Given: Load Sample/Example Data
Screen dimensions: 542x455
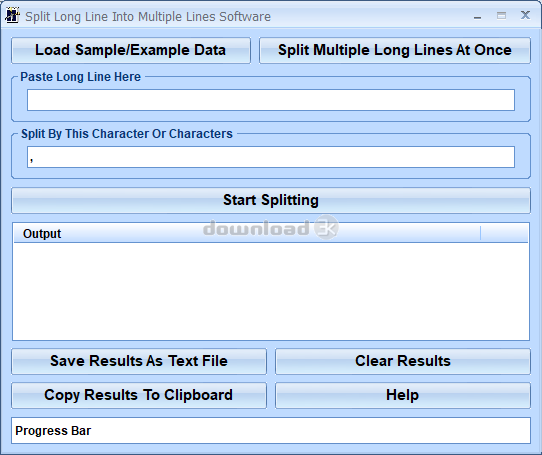Looking at the screenshot, I should coord(131,50).
